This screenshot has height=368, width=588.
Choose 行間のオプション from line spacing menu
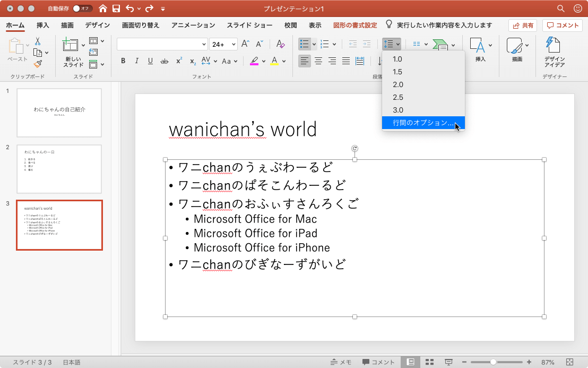tap(423, 123)
